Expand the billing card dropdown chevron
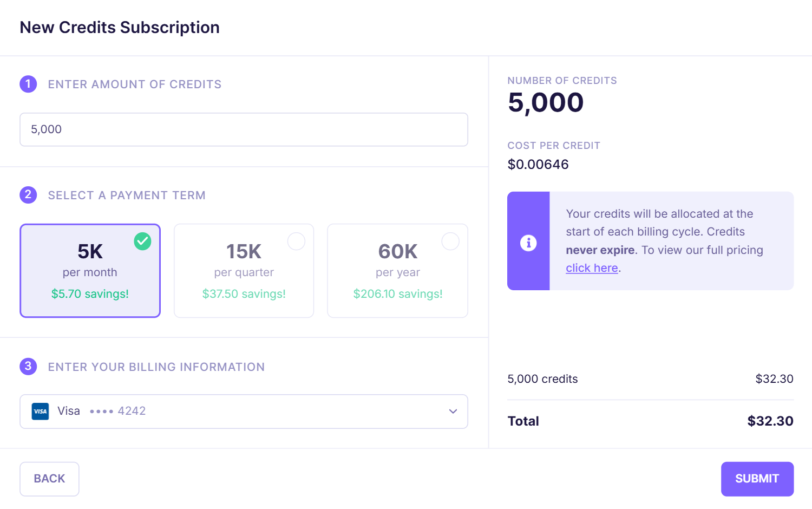Screen dimensions: 812x509 [x=453, y=412]
